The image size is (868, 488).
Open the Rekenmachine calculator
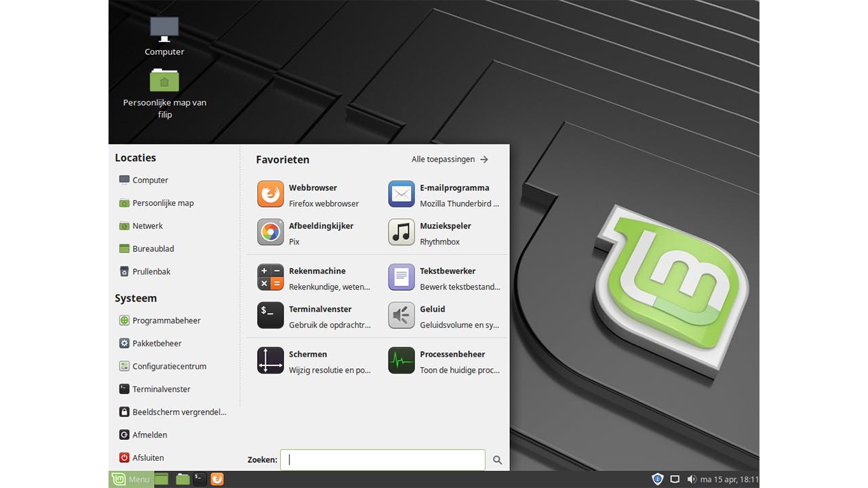tap(313, 279)
